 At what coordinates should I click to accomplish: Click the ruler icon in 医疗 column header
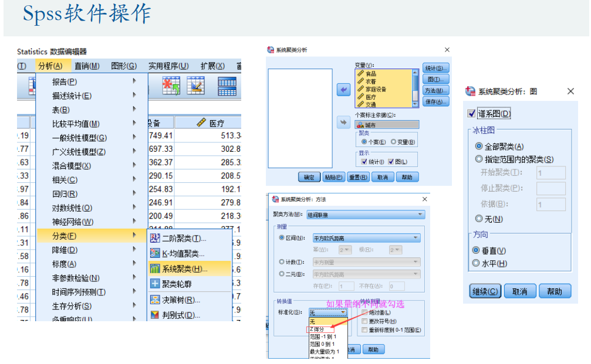point(202,123)
